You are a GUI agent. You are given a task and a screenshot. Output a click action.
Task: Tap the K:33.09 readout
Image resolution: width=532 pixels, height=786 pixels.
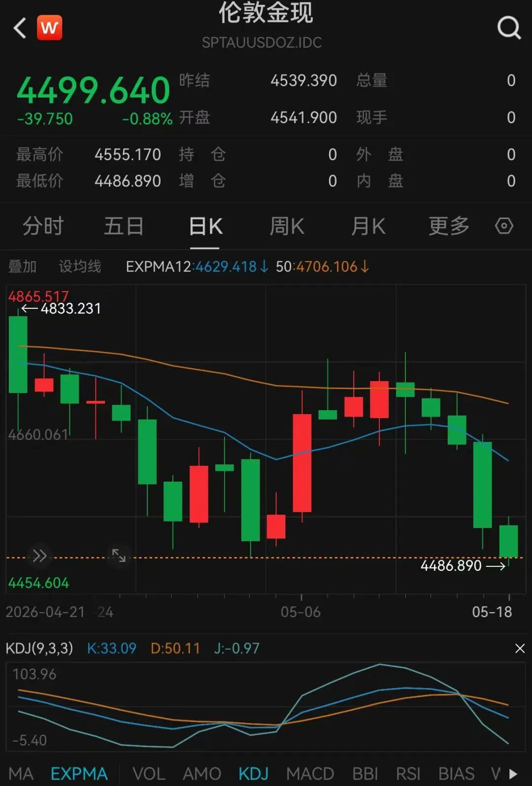coord(111,648)
